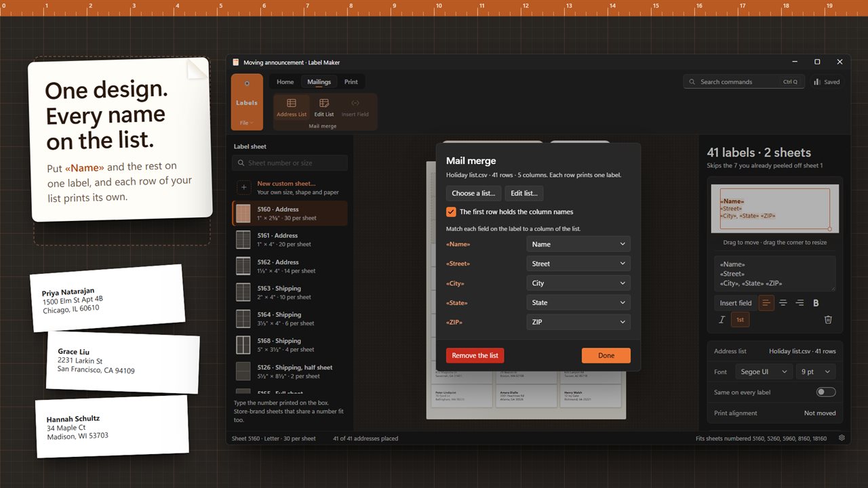This screenshot has height=488, width=868.
Task: Open the Segoe UI font dropdown
Action: click(x=764, y=371)
